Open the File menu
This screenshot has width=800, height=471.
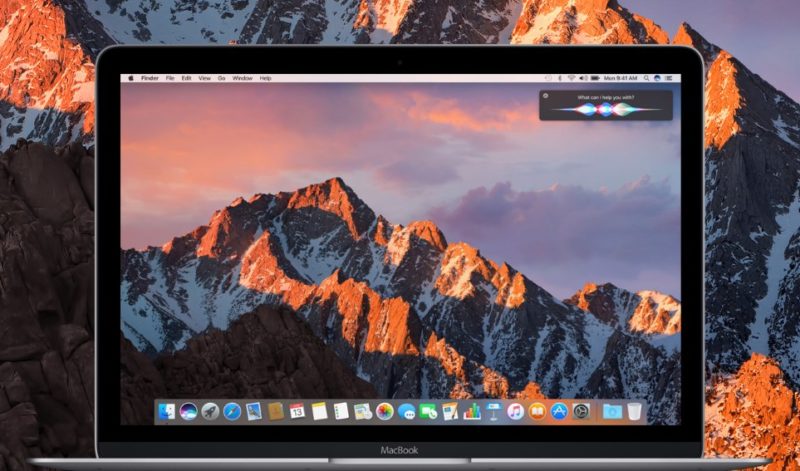pyautogui.click(x=170, y=78)
